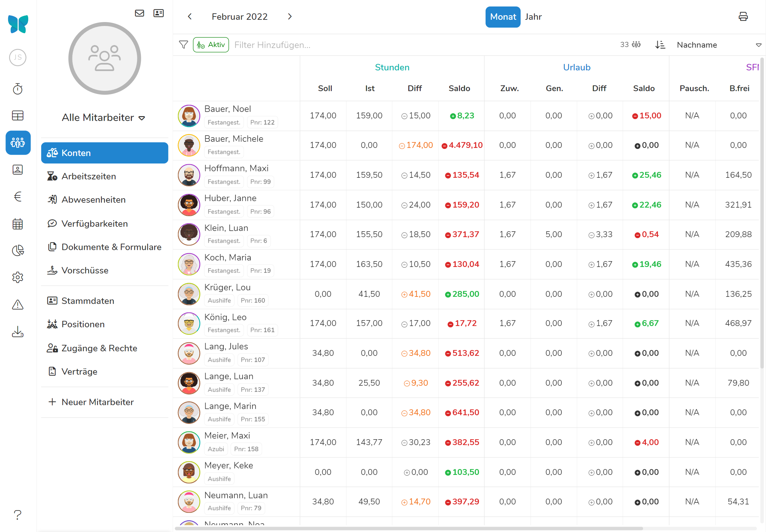Click the warning triangle icon
Viewport: 766px width, 532px height.
tap(18, 304)
